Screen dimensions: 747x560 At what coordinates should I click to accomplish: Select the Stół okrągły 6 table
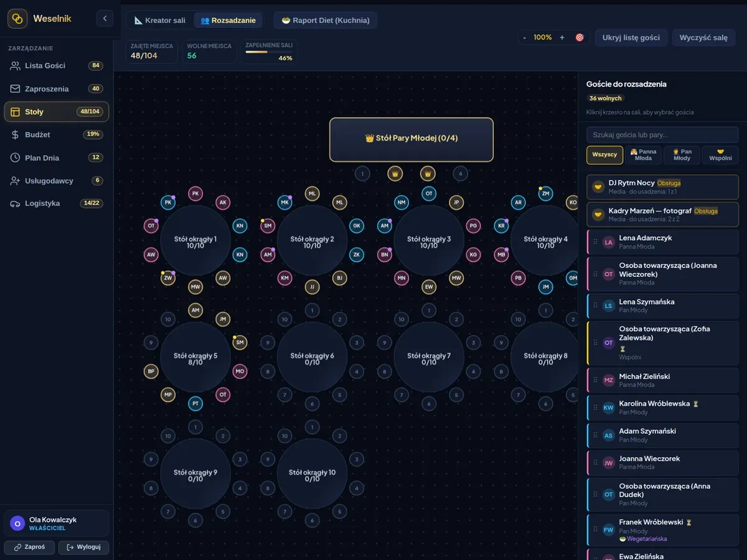[x=312, y=357]
